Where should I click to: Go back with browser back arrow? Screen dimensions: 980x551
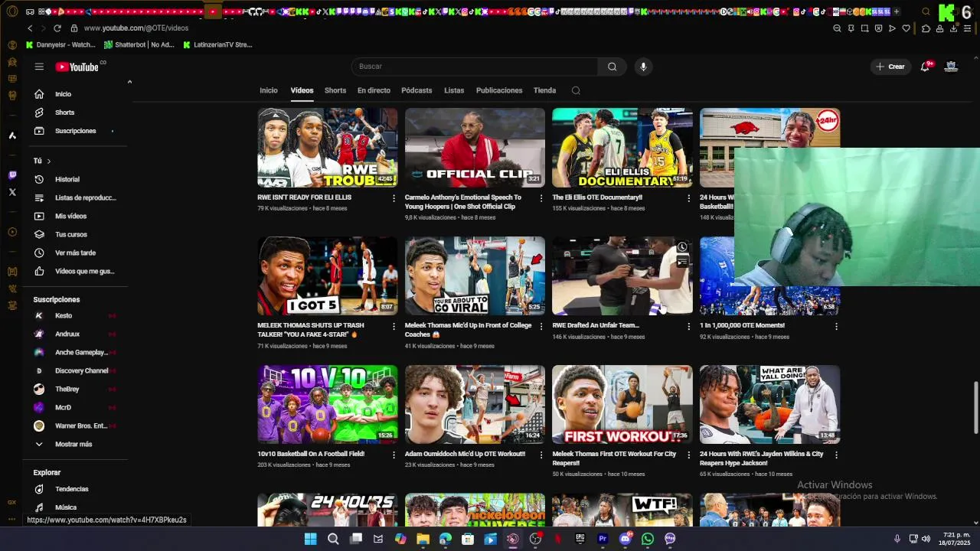(x=30, y=28)
